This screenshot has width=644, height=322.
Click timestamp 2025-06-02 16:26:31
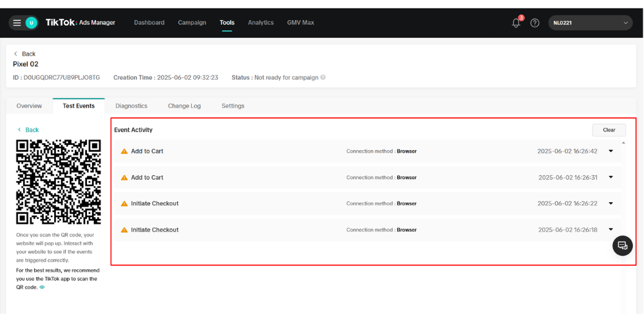click(567, 178)
